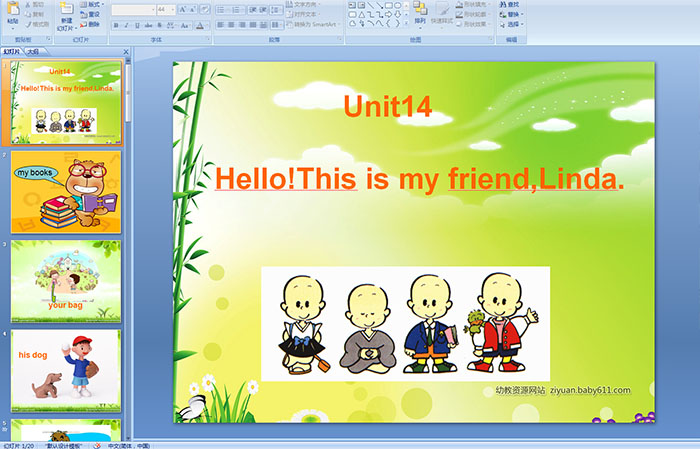
Task: Select the Down Arrow block shape
Action: [397, 14]
